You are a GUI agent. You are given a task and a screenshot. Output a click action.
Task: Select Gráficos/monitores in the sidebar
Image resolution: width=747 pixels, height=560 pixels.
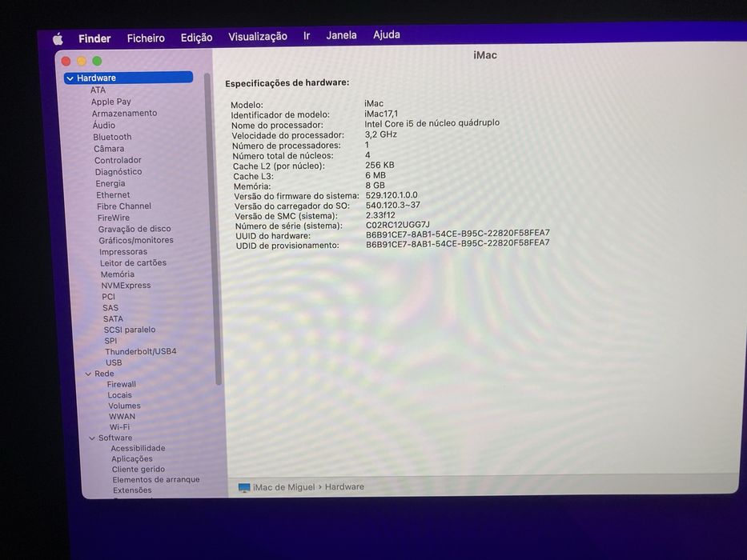tap(136, 241)
